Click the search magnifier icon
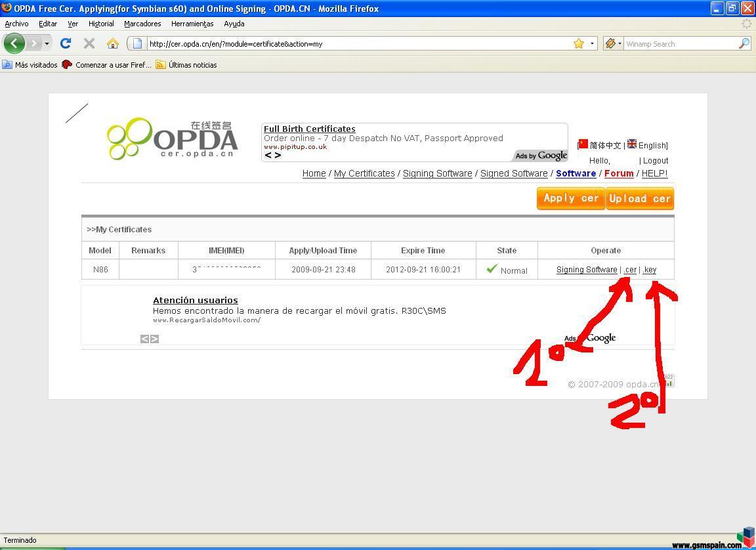The width and height of the screenshot is (756, 550). [x=744, y=43]
